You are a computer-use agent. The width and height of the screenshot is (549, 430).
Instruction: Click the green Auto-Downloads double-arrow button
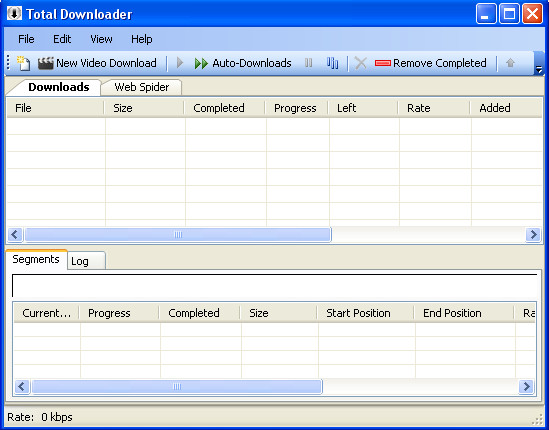click(x=243, y=63)
